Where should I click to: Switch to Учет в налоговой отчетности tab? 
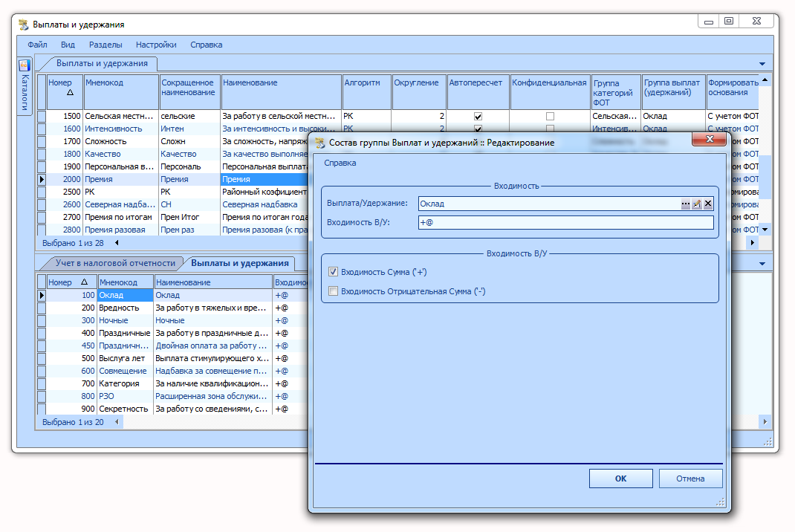[x=115, y=263]
